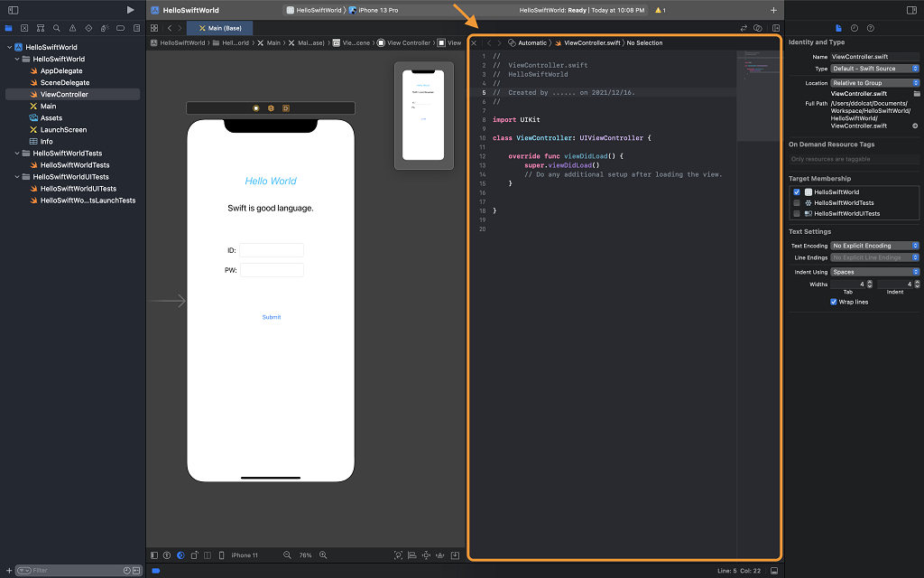Click the Library plus button
Screen dimensions: 924x578
[x=773, y=10]
